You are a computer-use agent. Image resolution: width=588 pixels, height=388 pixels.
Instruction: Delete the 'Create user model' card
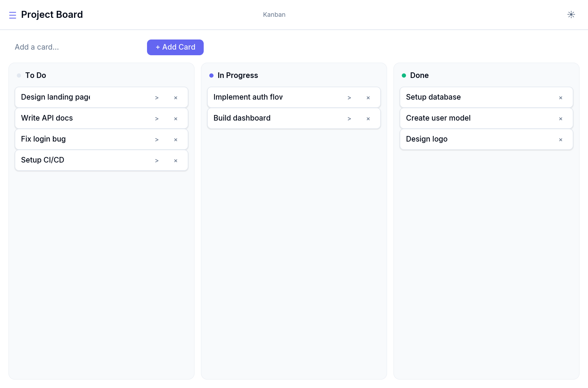click(561, 119)
